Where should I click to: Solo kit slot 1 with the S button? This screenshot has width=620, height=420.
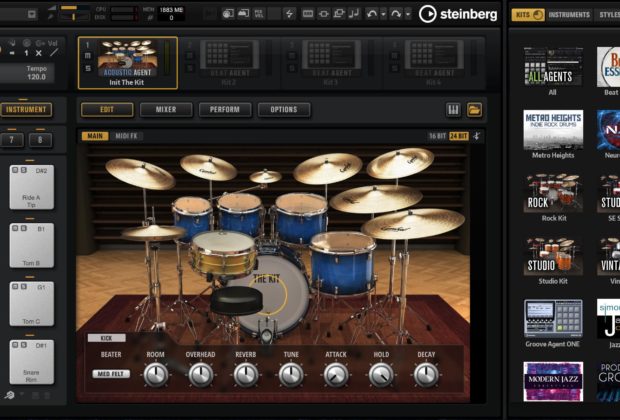click(88, 68)
